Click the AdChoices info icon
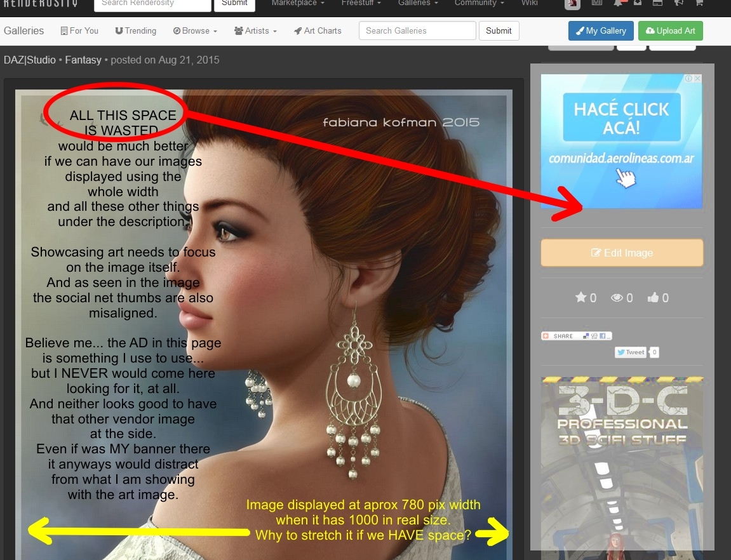The image size is (731, 560). pyautogui.click(x=688, y=79)
